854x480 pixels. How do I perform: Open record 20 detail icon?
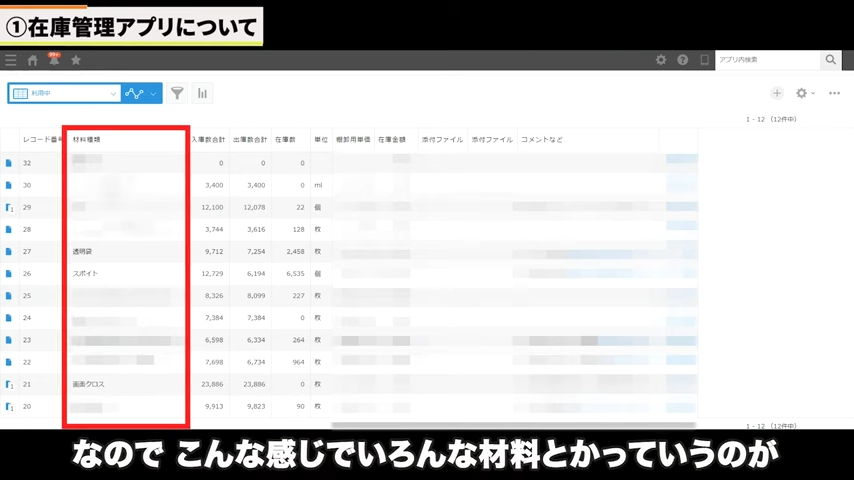9,406
